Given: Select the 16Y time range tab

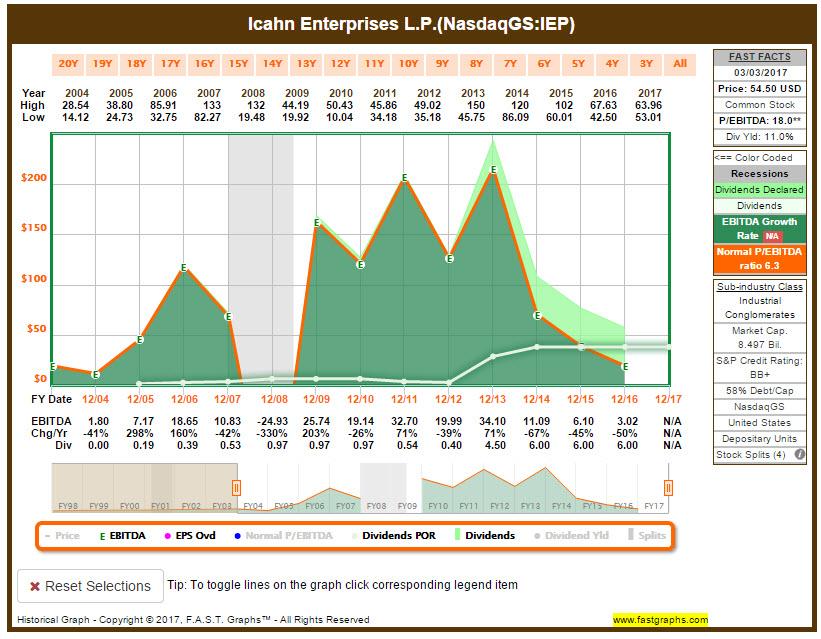Looking at the screenshot, I should pos(204,64).
